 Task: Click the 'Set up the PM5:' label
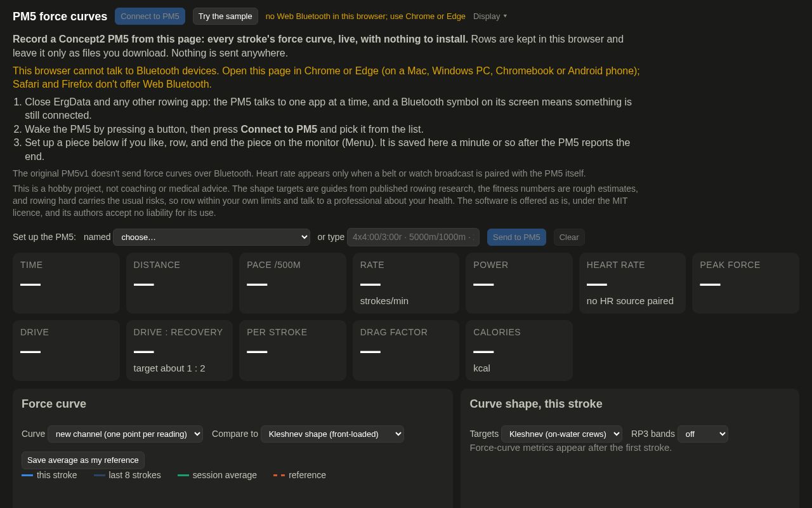tap(44, 237)
